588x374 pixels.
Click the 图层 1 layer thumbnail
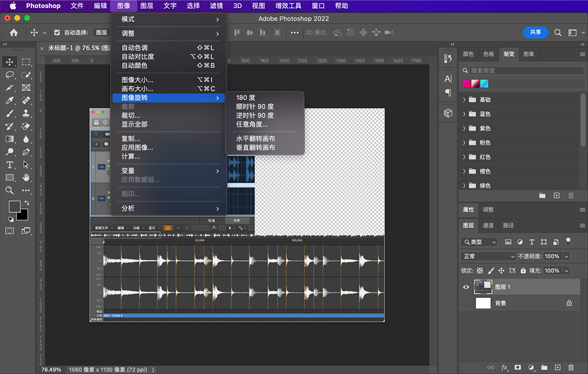483,286
